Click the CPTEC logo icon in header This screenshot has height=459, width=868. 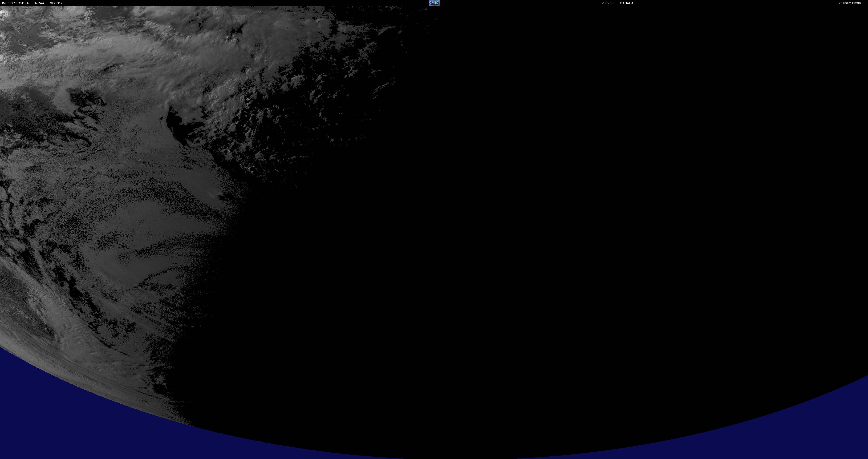point(434,3)
